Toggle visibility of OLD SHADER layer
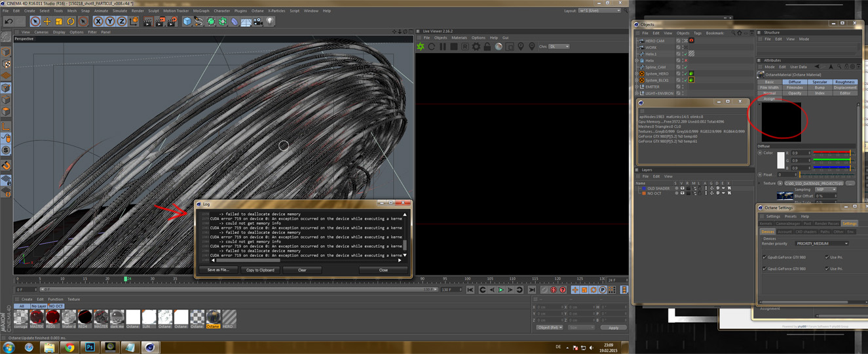 pyautogui.click(x=682, y=189)
